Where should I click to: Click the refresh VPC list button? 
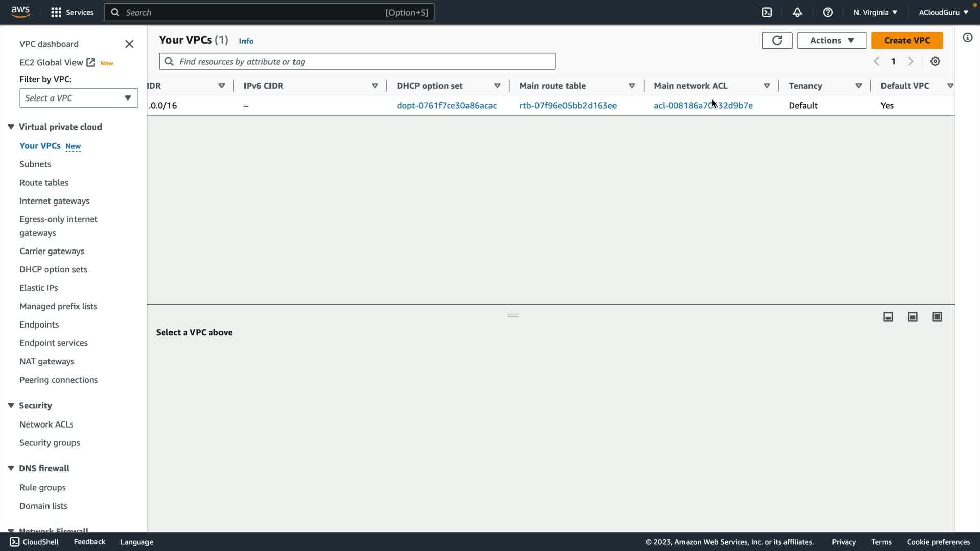coord(777,40)
